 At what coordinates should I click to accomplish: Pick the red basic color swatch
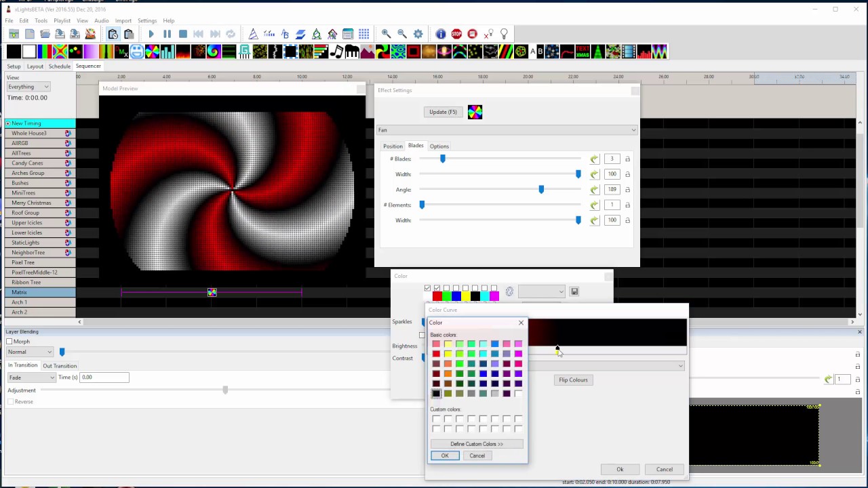coord(436,354)
